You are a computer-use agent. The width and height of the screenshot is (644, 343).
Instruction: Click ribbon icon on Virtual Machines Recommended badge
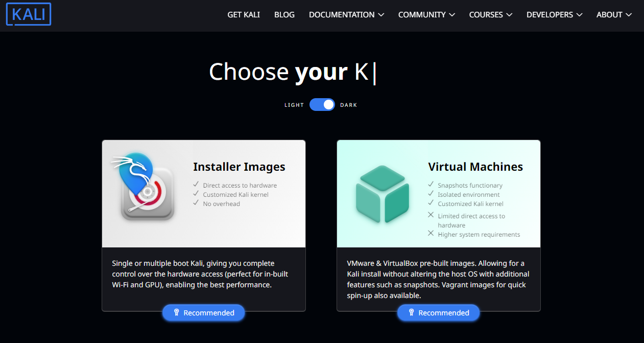tap(411, 313)
